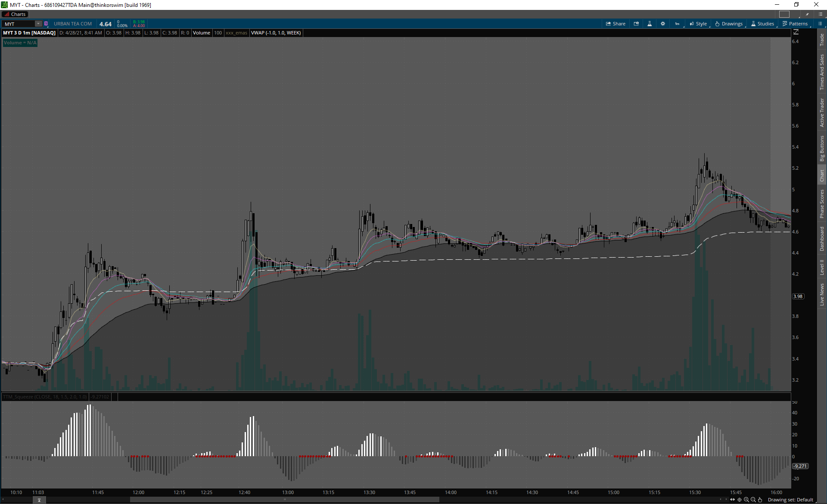The height and width of the screenshot is (504, 827).
Task: Click the horizontal chart scrollbar at bottom
Action: click(284, 500)
